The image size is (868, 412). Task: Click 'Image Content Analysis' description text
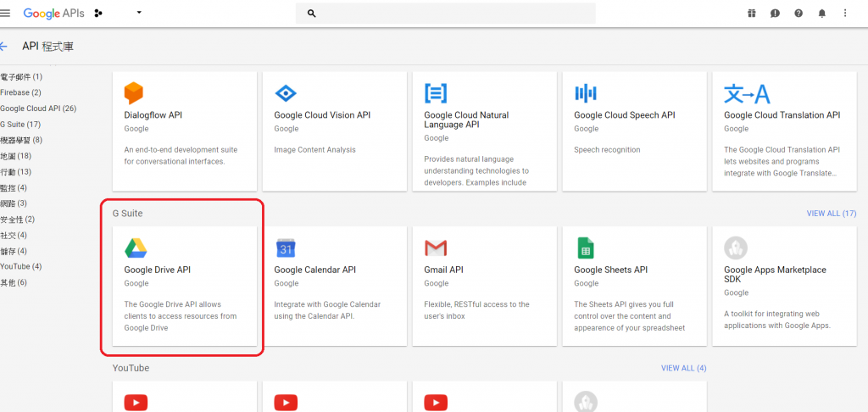pyautogui.click(x=315, y=150)
